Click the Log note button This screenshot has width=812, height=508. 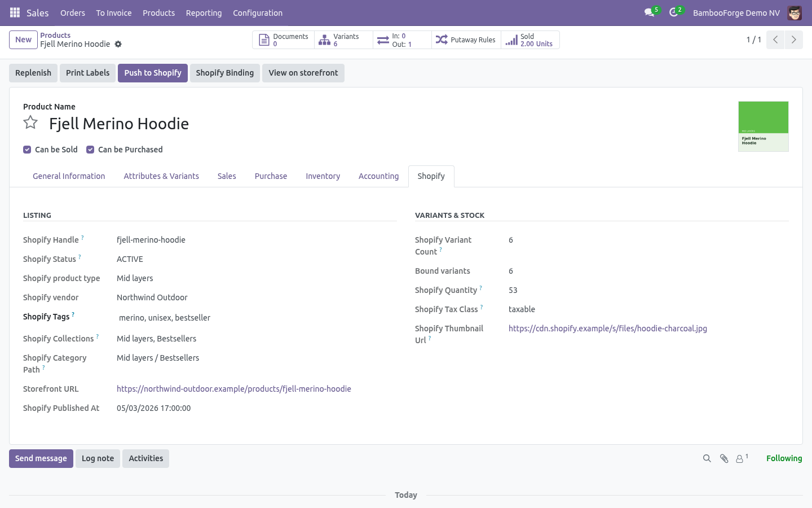pos(98,458)
